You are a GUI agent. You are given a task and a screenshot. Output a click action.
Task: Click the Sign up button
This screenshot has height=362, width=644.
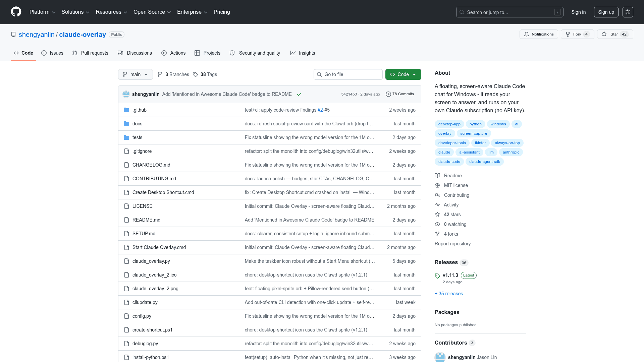(606, 12)
